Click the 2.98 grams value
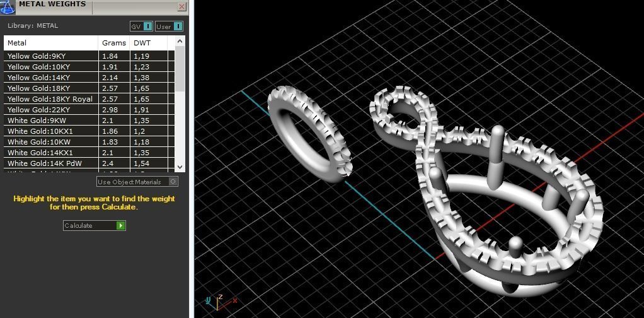644x318 pixels. point(110,110)
